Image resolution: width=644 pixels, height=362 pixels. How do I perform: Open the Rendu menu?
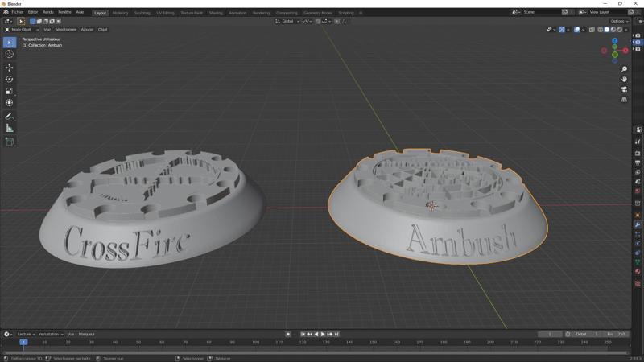tap(48, 12)
